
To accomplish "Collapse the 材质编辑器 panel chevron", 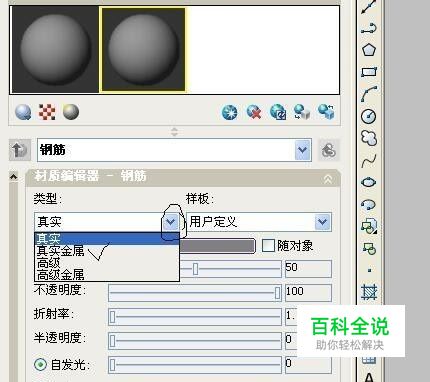I will pos(328,179).
